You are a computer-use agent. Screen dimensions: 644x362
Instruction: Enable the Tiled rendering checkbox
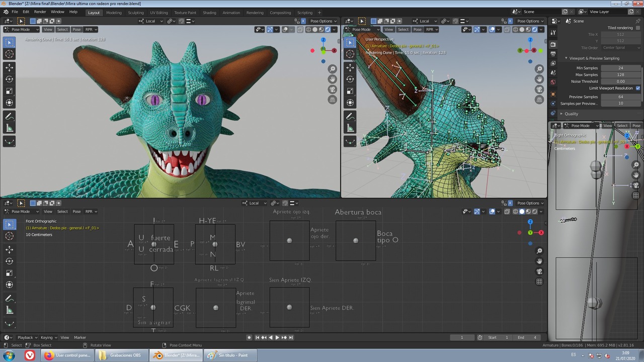click(x=638, y=28)
